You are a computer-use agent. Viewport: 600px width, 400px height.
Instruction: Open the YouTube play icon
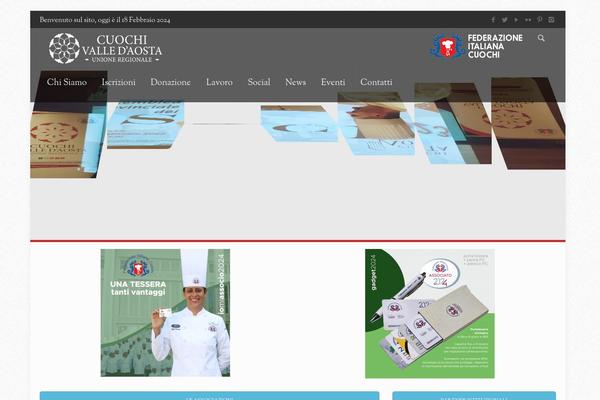pos(516,20)
